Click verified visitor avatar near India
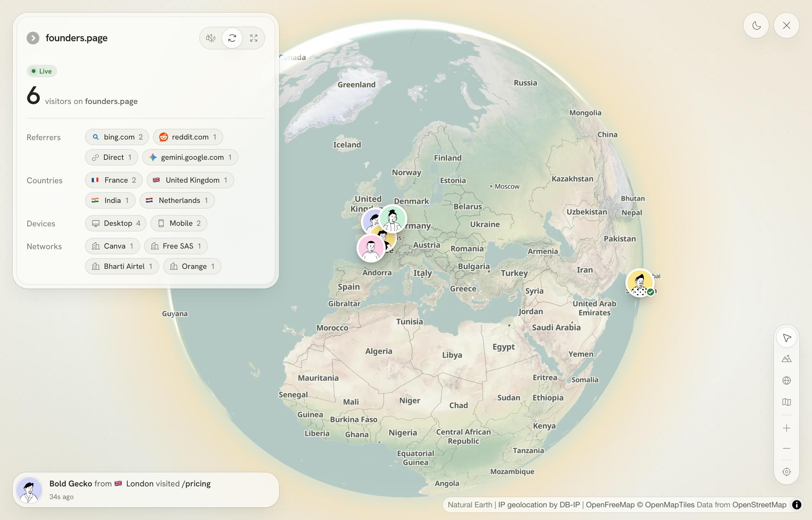 (640, 283)
